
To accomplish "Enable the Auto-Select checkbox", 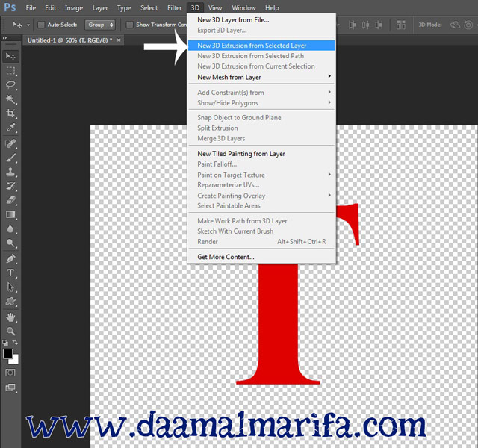I will [41, 25].
